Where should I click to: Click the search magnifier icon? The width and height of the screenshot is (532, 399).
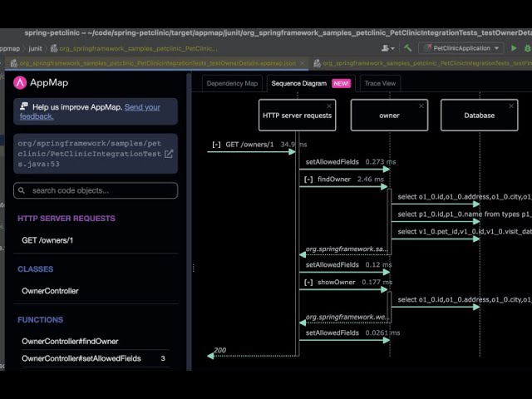click(22, 190)
